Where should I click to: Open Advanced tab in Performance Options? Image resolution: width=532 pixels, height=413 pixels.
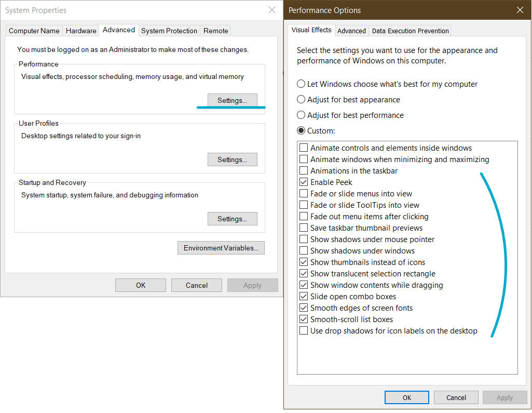[351, 31]
